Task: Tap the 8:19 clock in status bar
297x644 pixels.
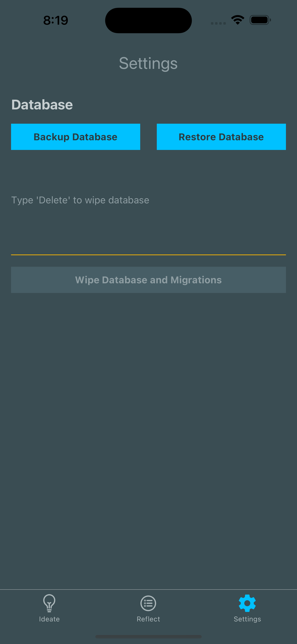Action: [x=55, y=20]
